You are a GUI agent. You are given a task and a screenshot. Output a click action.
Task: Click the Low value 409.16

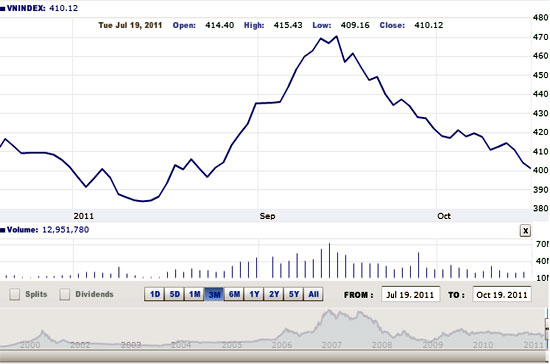tap(355, 25)
